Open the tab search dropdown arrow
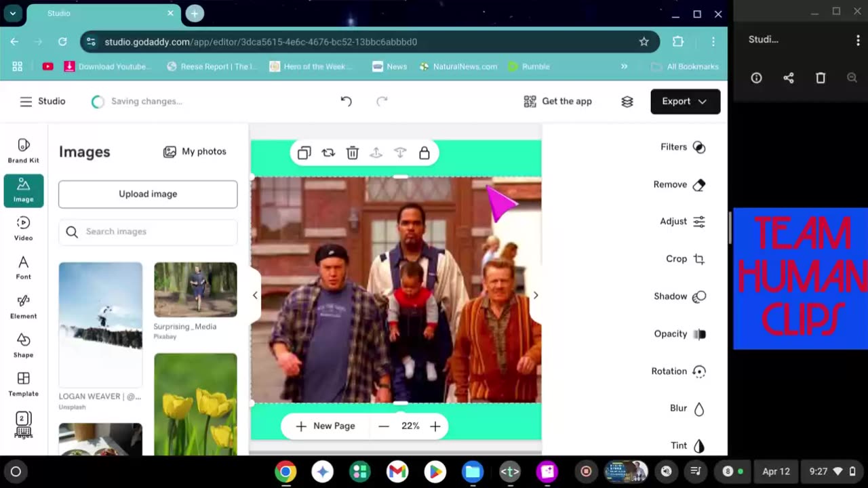The width and height of the screenshot is (868, 488). [13, 14]
